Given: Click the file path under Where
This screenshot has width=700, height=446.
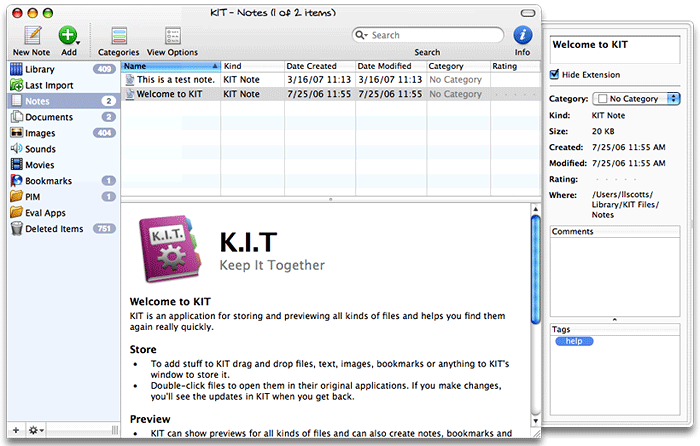Looking at the screenshot, I should 625,205.
